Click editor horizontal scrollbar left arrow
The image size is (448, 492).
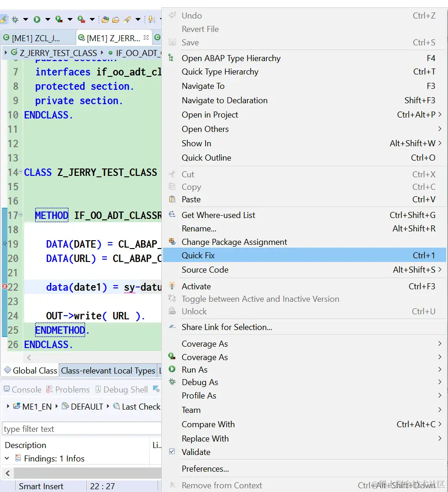coord(29,357)
